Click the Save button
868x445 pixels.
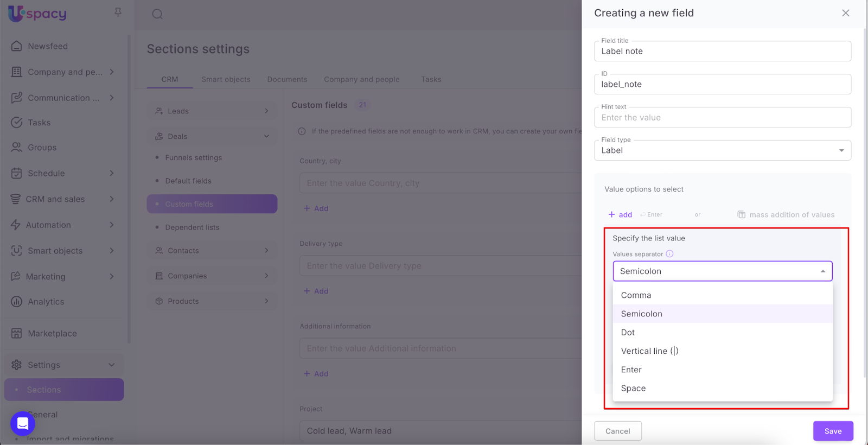pos(833,431)
